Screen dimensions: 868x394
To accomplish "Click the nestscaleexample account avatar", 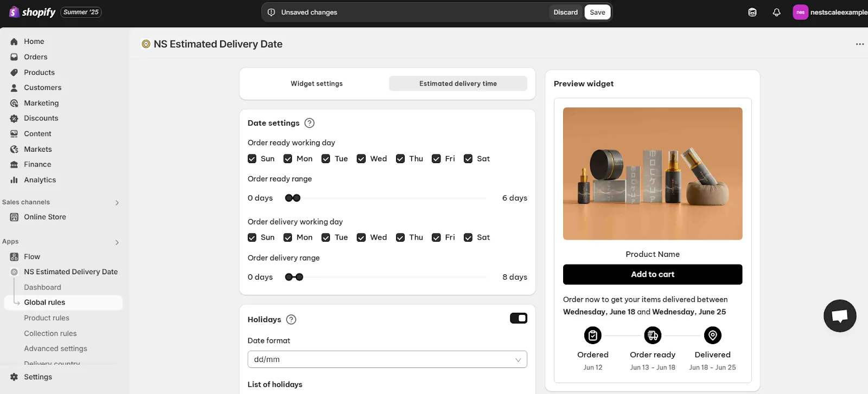I will tap(800, 12).
